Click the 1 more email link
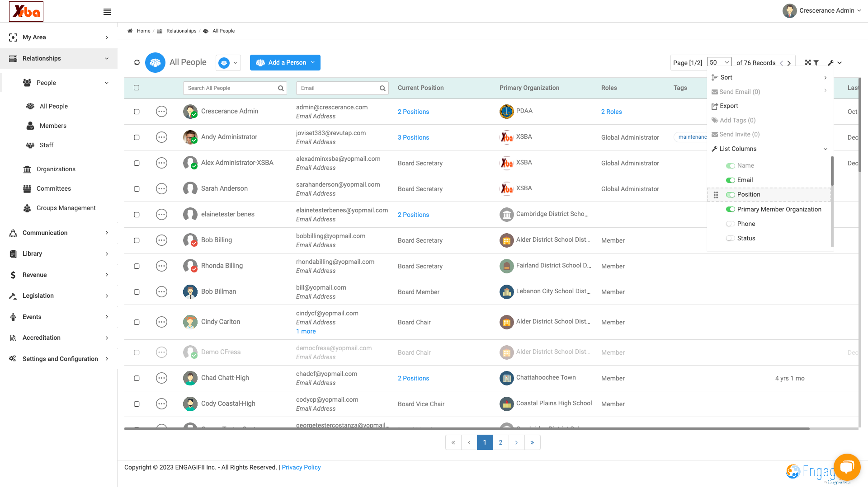868x488 pixels. 306,331
